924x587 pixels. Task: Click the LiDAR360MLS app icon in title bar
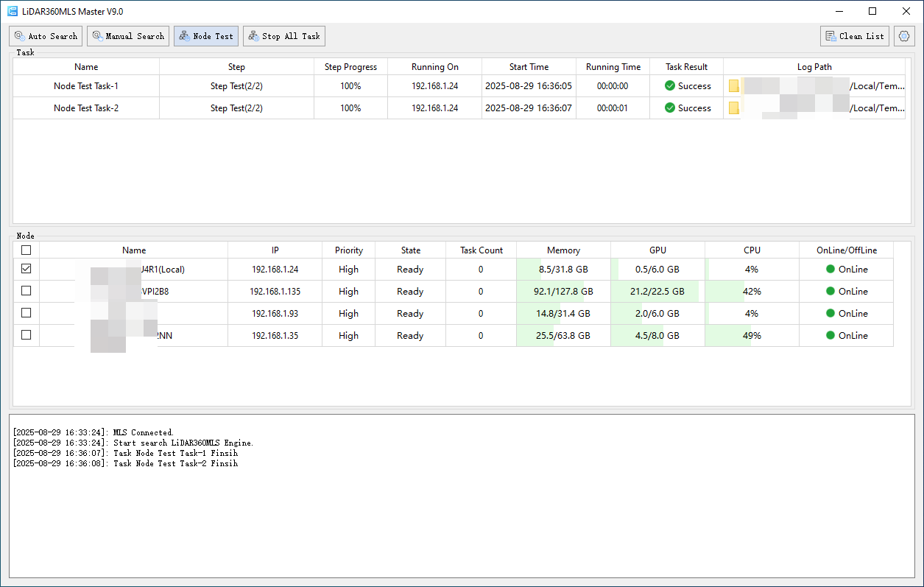(13, 11)
